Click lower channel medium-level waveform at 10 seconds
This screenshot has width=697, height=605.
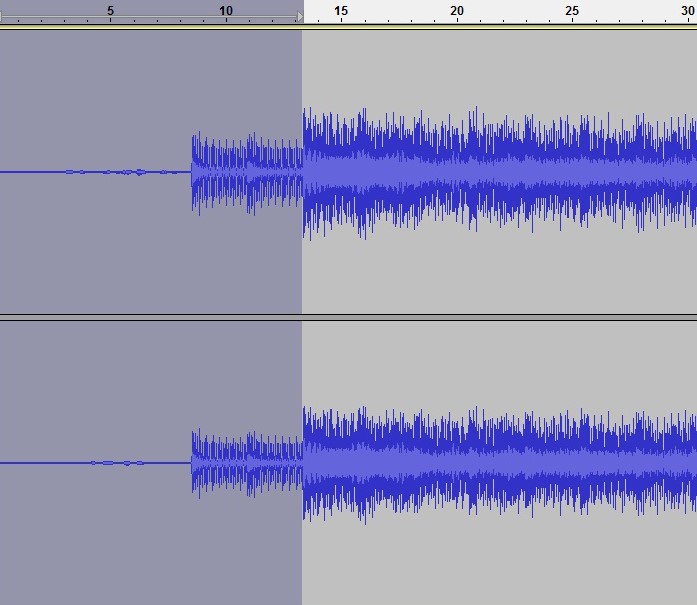pos(226,463)
